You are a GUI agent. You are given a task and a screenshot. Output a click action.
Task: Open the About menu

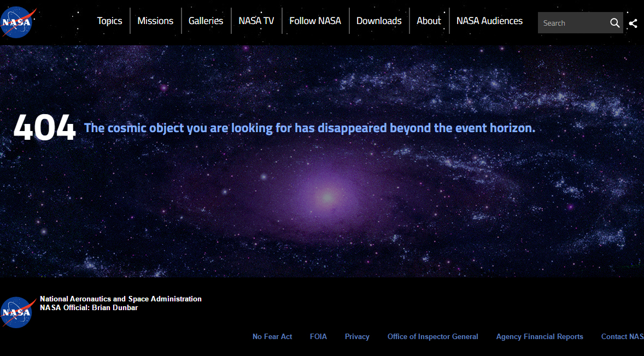(x=429, y=21)
